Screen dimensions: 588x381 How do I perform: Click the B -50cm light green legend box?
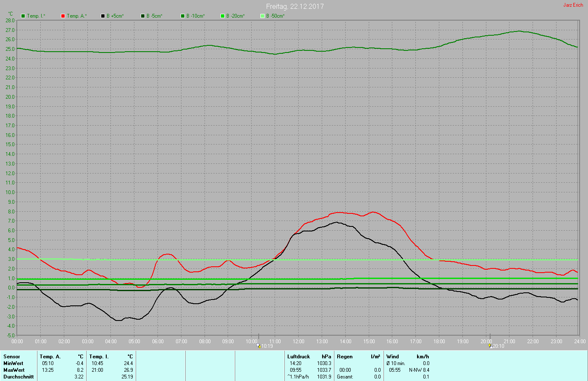click(x=262, y=16)
